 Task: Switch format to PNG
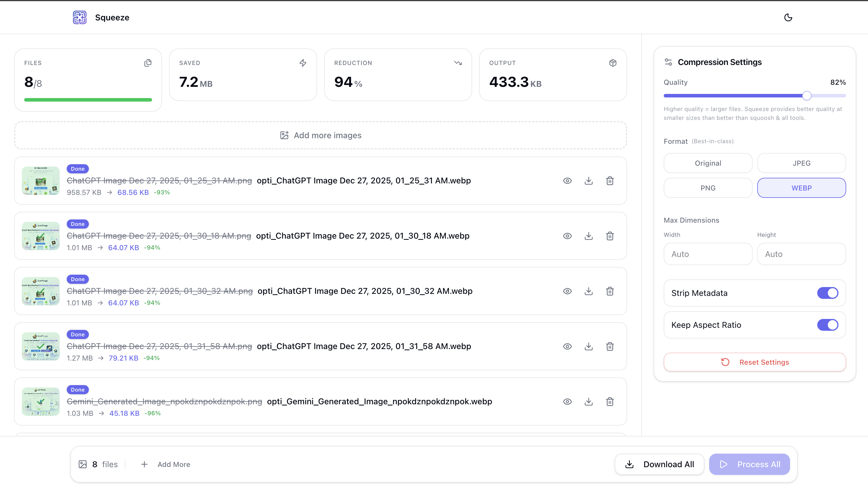click(708, 188)
